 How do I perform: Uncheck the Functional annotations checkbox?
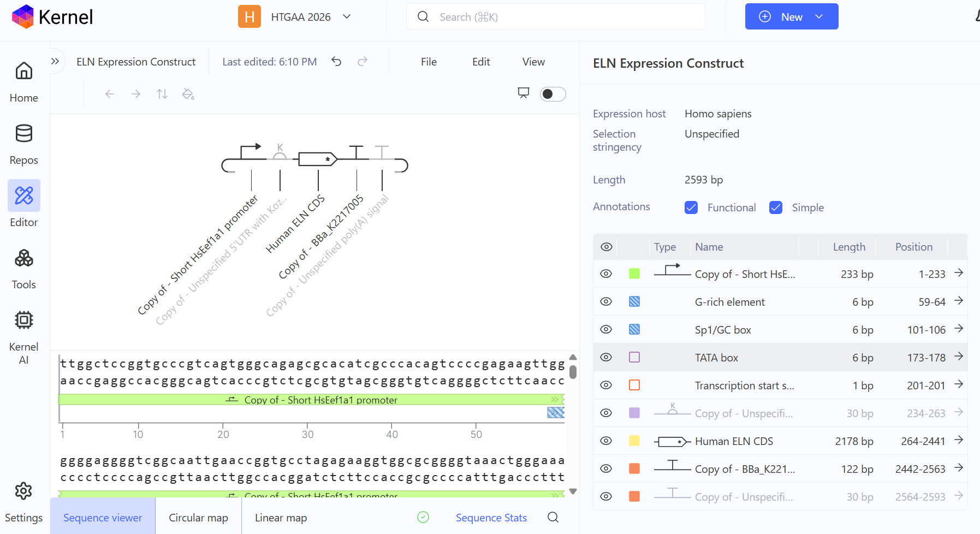(691, 207)
